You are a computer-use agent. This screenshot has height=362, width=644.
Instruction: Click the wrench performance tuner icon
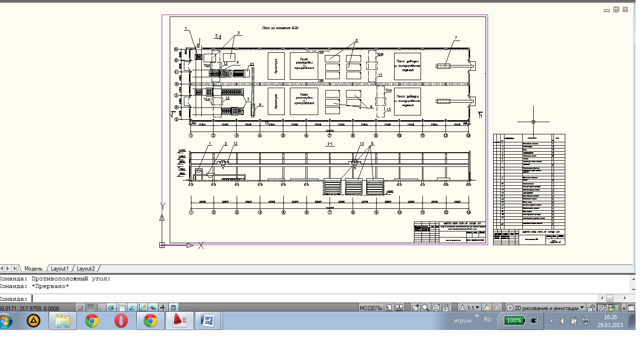[603, 308]
